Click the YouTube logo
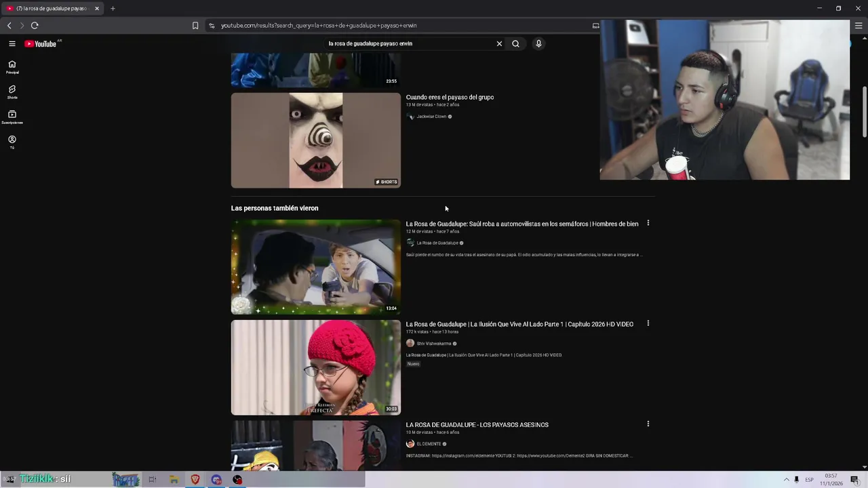 (41, 43)
